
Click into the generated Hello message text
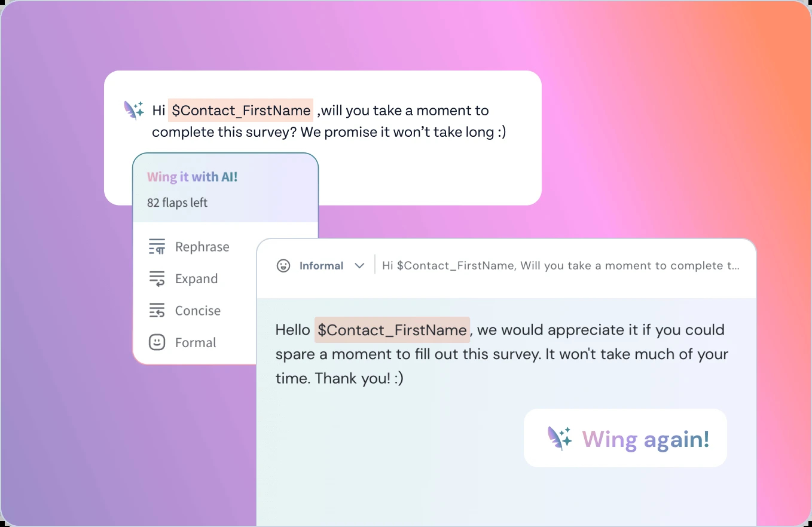(502, 354)
